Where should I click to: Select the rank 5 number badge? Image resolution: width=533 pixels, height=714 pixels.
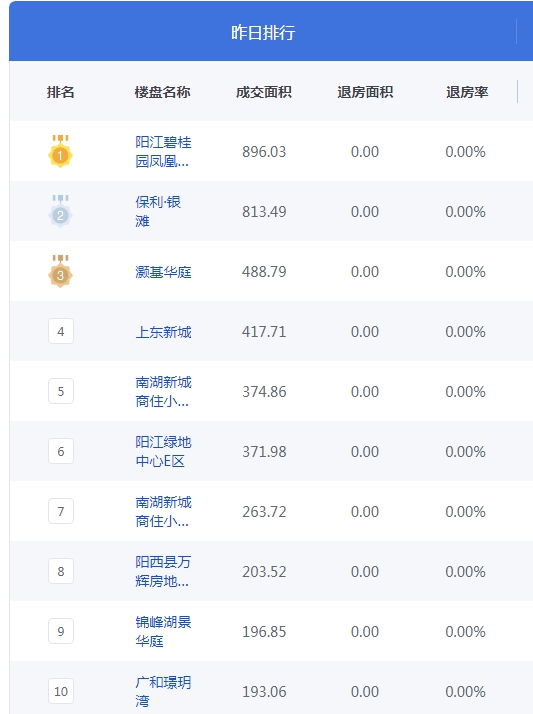pyautogui.click(x=61, y=391)
